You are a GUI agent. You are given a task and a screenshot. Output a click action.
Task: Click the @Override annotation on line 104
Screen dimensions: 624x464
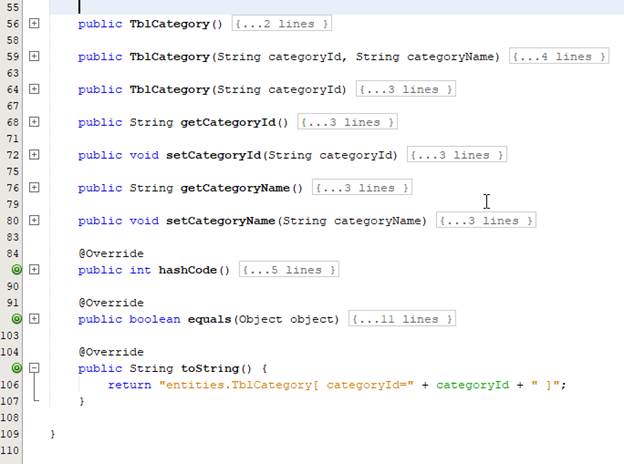click(111, 352)
